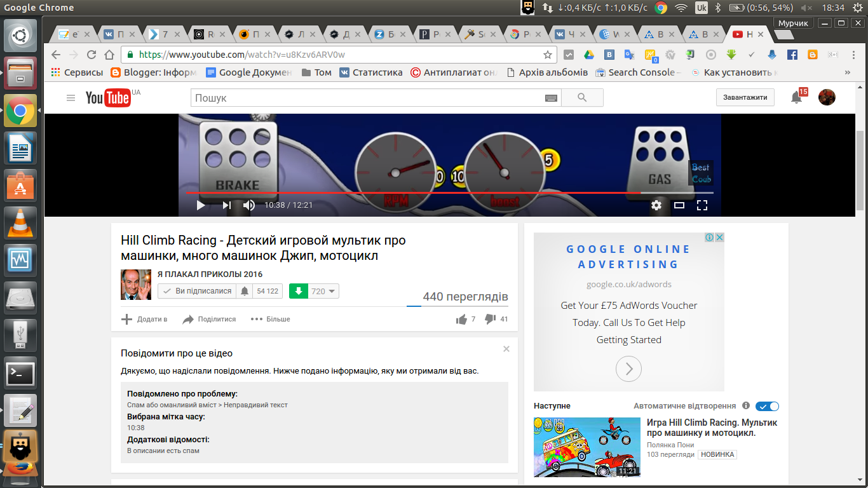Click the green download arrow button
Viewport: 868px width, 488px height.
[x=298, y=291]
